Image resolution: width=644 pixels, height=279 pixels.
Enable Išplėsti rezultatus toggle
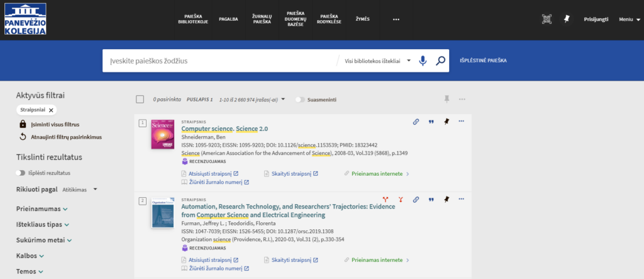[x=21, y=173]
